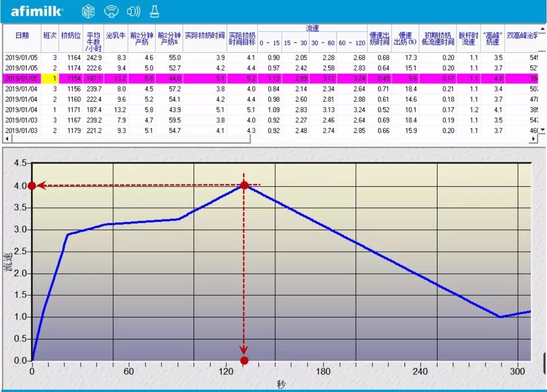Click the "高峰"奶速 column header

[x=492, y=38]
